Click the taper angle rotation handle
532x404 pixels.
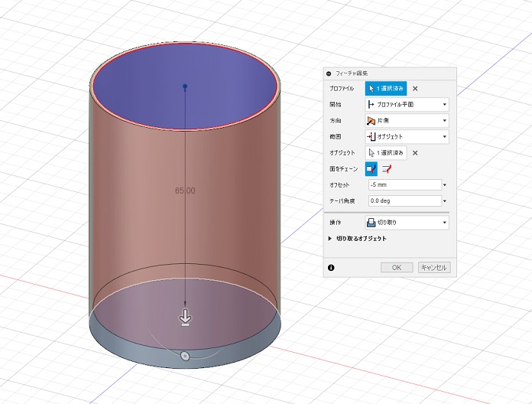coord(185,356)
